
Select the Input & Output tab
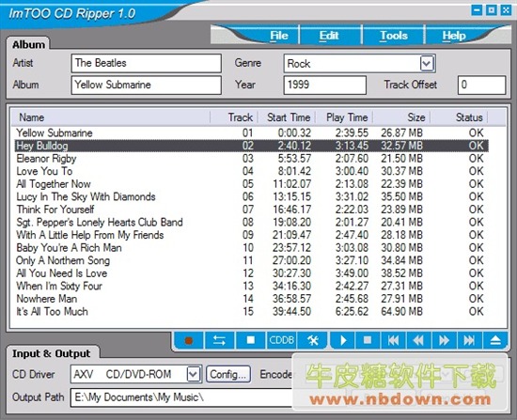51,353
